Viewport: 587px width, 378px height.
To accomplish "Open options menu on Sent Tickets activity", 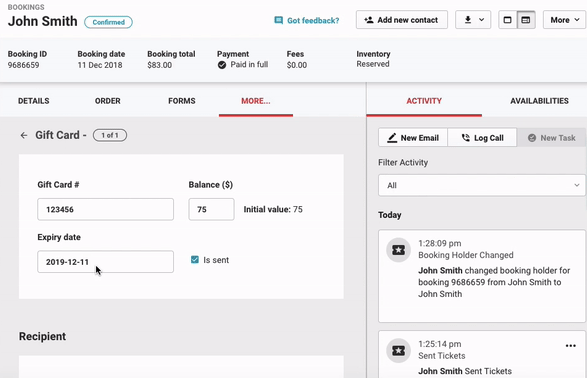I will pyautogui.click(x=571, y=345).
